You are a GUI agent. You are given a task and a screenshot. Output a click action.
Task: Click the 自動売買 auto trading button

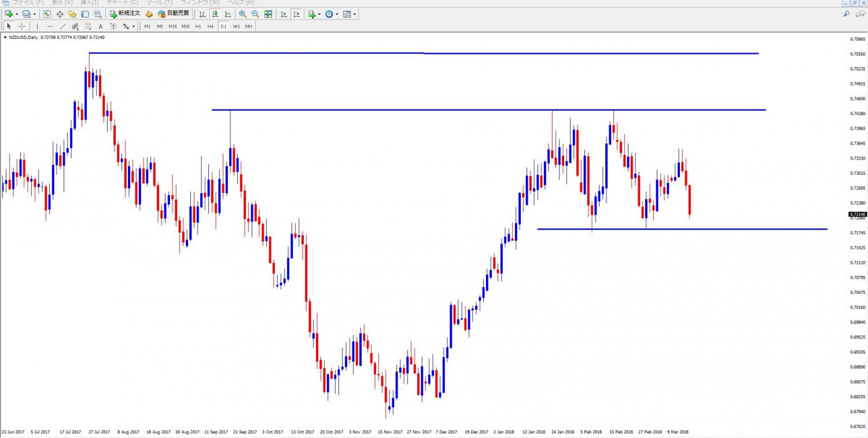pos(174,14)
